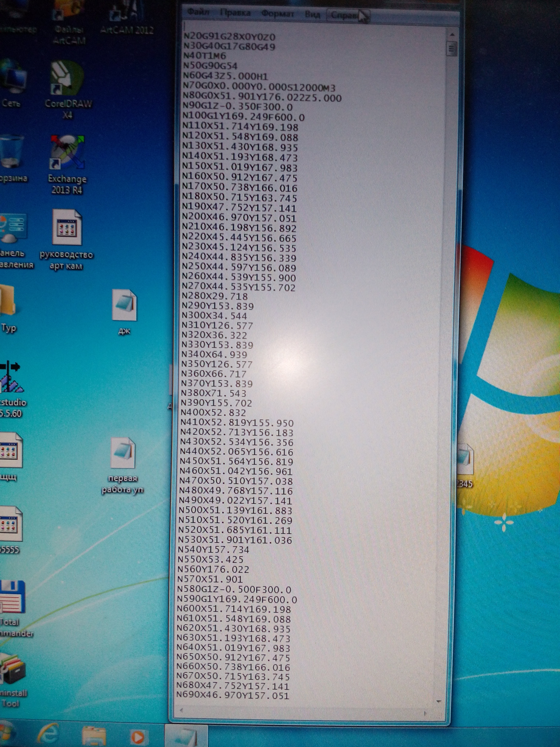Image resolution: width=560 pixels, height=747 pixels.
Task: Click the vertical scrollbar thumb in Notepad
Action: click(452, 48)
